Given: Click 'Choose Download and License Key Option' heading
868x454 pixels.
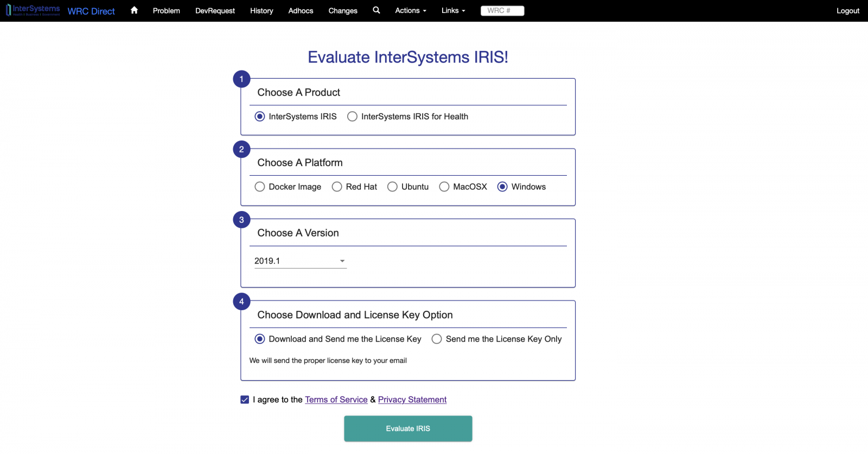Looking at the screenshot, I should pos(355,315).
